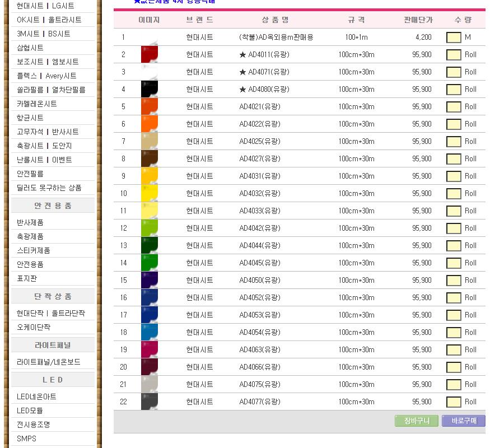Click the beige AD4025 sheet thumbnail

click(x=150, y=141)
